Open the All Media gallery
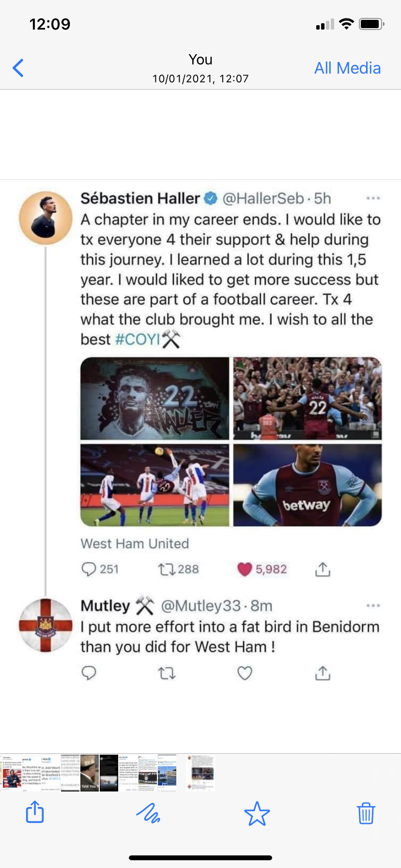The image size is (401, 868). click(x=347, y=68)
